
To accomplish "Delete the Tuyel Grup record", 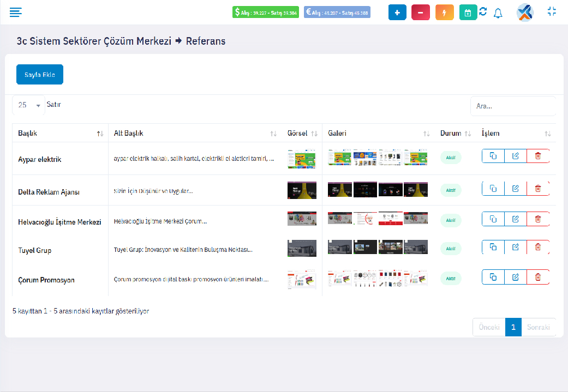I will (538, 247).
